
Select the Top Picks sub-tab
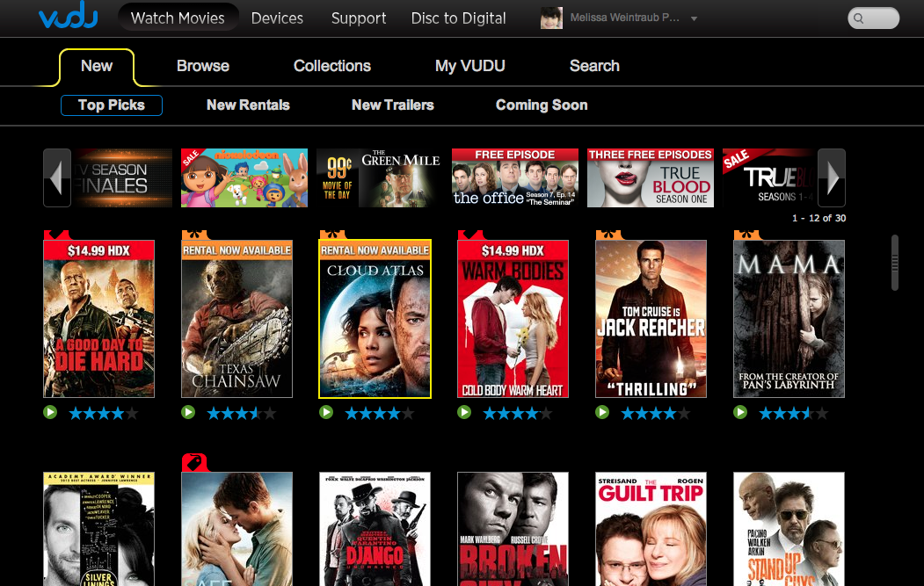pyautogui.click(x=112, y=105)
